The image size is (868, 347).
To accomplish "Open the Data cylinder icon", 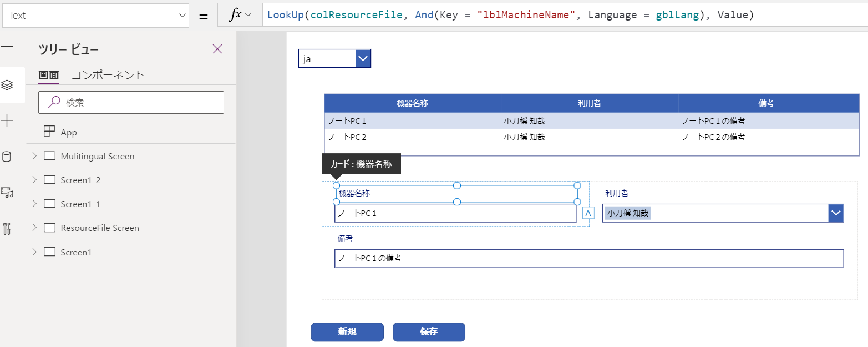I will 7,157.
